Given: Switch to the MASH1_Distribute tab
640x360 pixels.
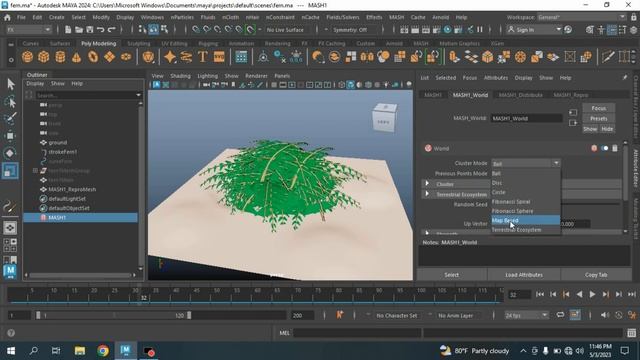Looking at the screenshot, I should [x=520, y=95].
